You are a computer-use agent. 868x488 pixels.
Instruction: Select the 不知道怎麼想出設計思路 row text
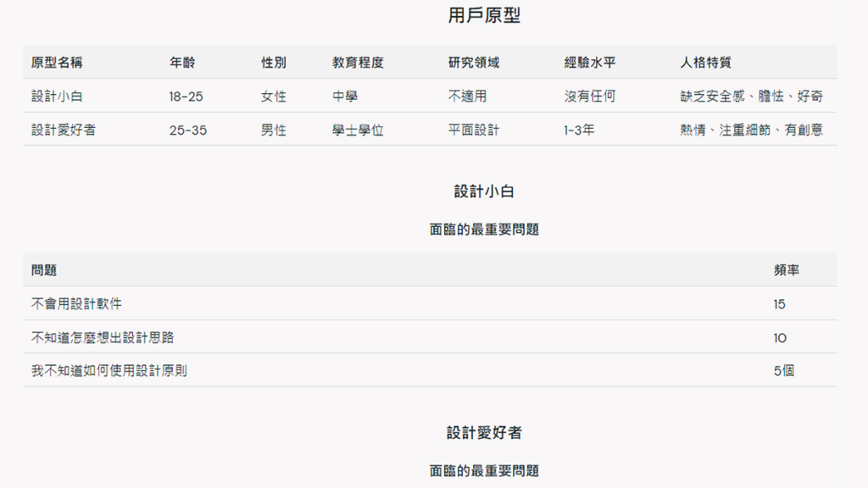tap(103, 337)
